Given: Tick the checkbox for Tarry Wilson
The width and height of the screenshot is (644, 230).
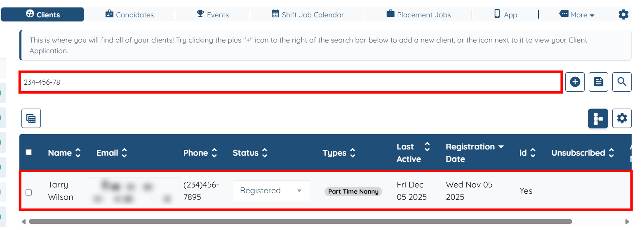Looking at the screenshot, I should coord(28,192).
